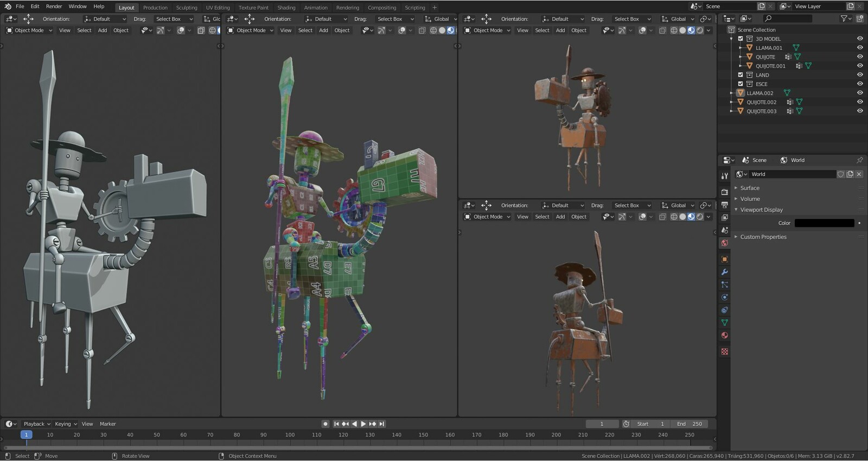This screenshot has width=868, height=461.
Task: Open the View Layer properties tab
Action: click(x=724, y=217)
